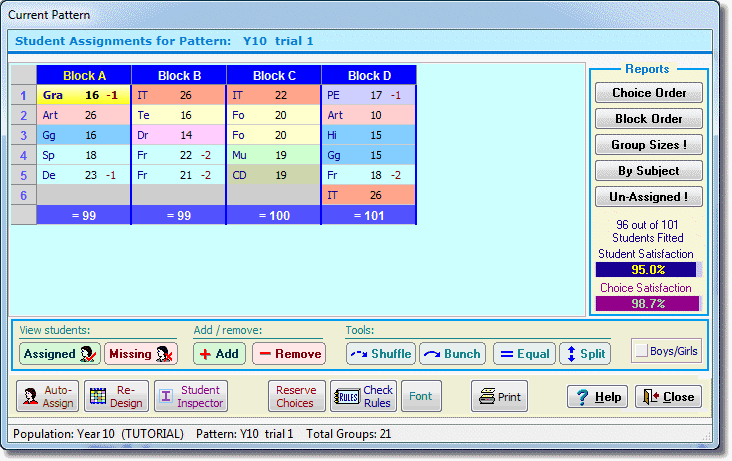The image size is (732, 461).
Task: Enable the Boys/Girls checkbox
Action: coord(642,350)
